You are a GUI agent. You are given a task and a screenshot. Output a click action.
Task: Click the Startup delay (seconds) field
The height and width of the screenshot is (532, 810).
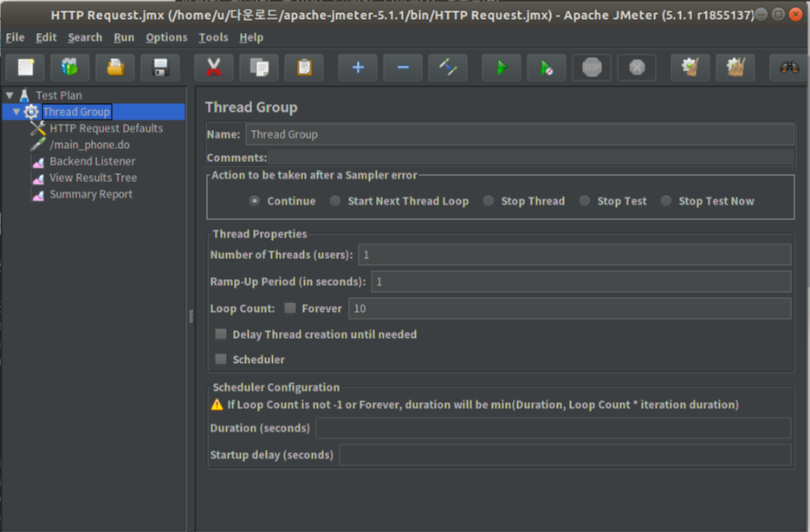click(x=565, y=455)
